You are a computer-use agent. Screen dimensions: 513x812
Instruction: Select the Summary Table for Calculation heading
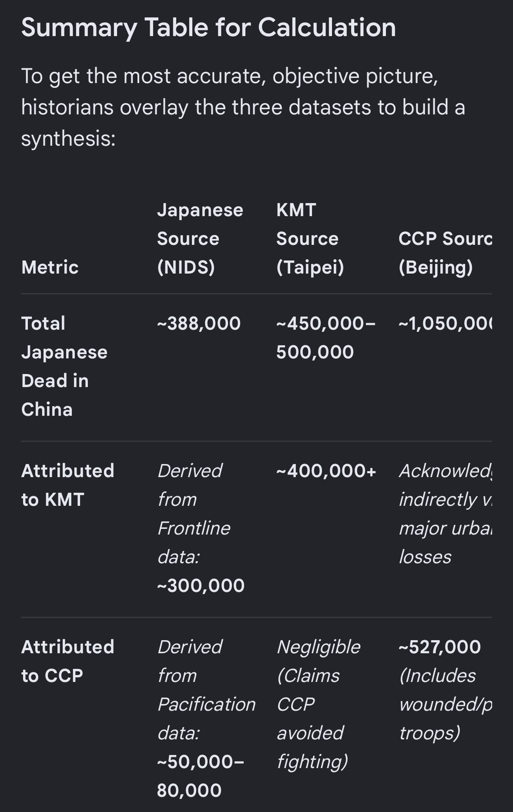(208, 28)
